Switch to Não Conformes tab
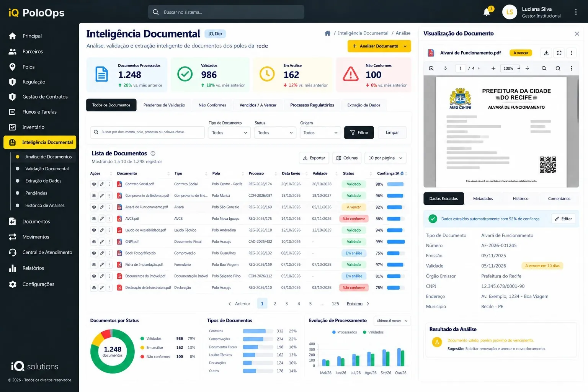This screenshot has height=392, width=588. pyautogui.click(x=212, y=105)
